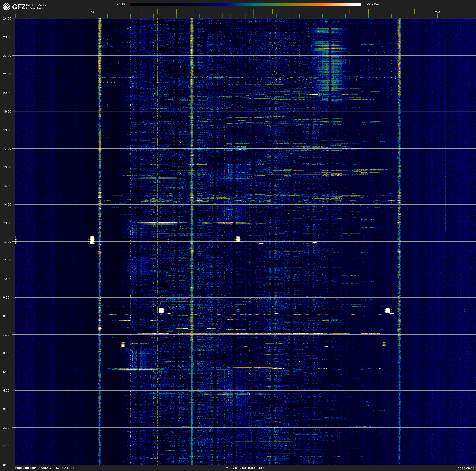Click the 23:00 time axis label

7,37
